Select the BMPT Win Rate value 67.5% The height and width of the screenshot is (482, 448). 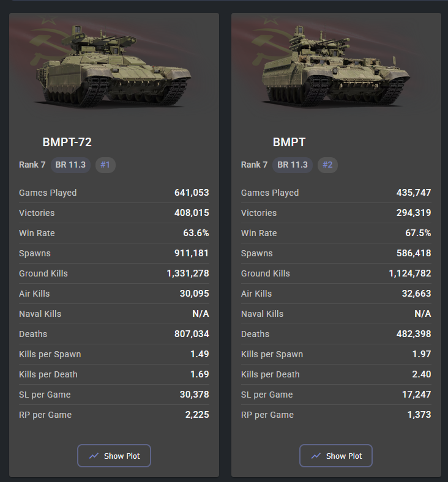[x=418, y=233]
